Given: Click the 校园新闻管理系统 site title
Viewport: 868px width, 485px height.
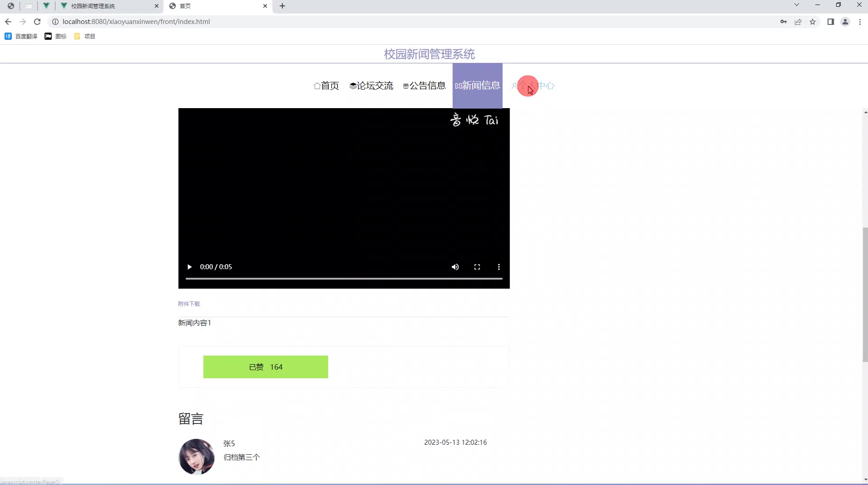Looking at the screenshot, I should click(429, 54).
